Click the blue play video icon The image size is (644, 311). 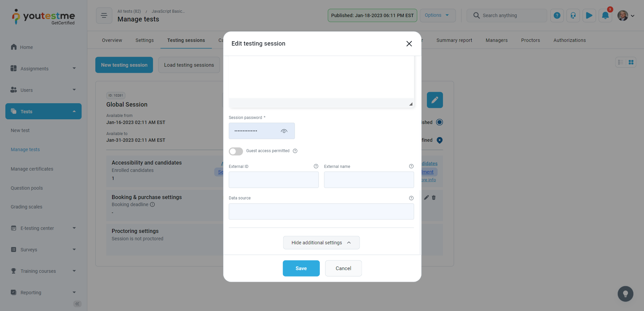pyautogui.click(x=589, y=15)
